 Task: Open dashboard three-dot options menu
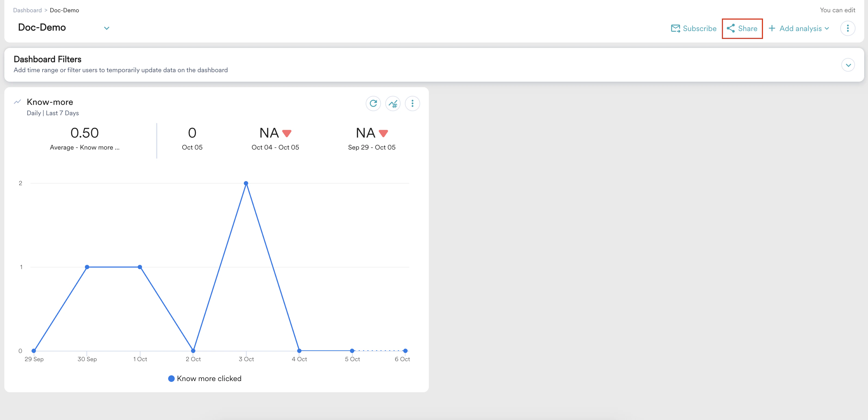pyautogui.click(x=847, y=28)
